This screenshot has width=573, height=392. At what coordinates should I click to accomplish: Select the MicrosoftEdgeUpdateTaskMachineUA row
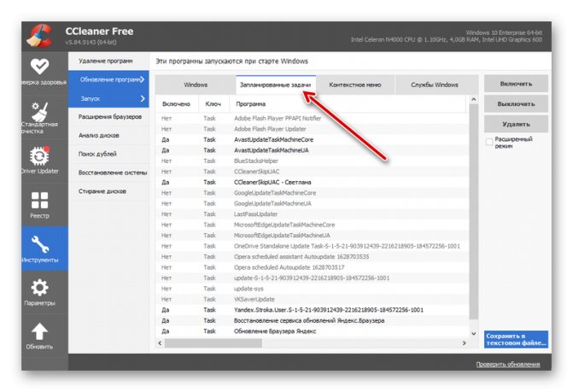313,235
